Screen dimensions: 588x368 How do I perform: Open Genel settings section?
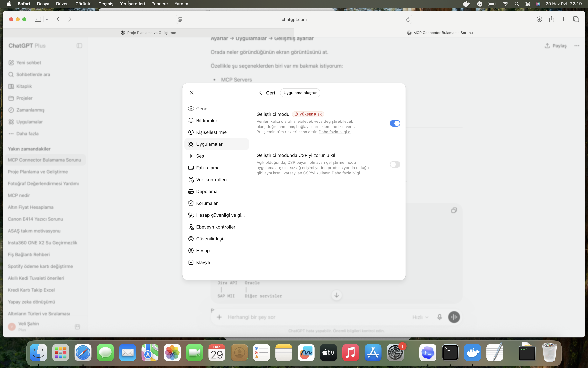click(x=217, y=109)
